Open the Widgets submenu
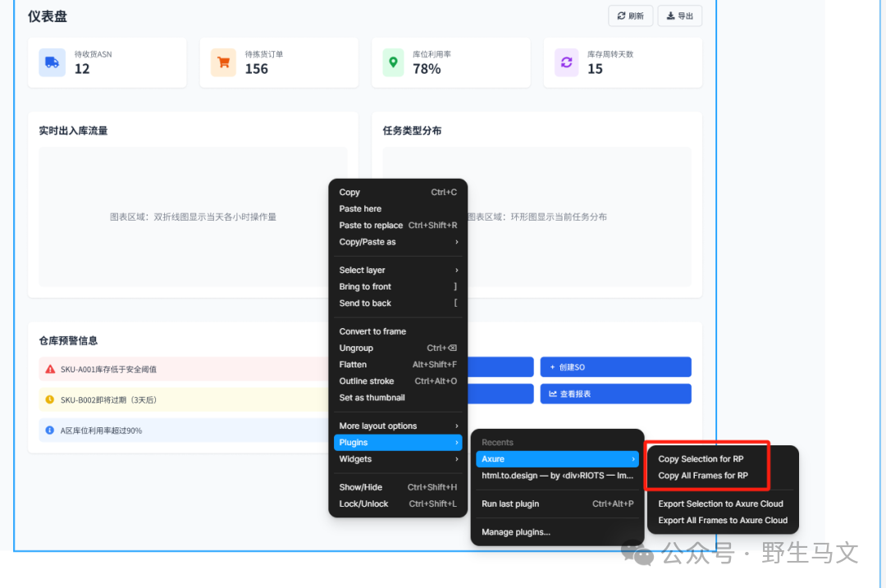The width and height of the screenshot is (886, 588). tap(398, 459)
